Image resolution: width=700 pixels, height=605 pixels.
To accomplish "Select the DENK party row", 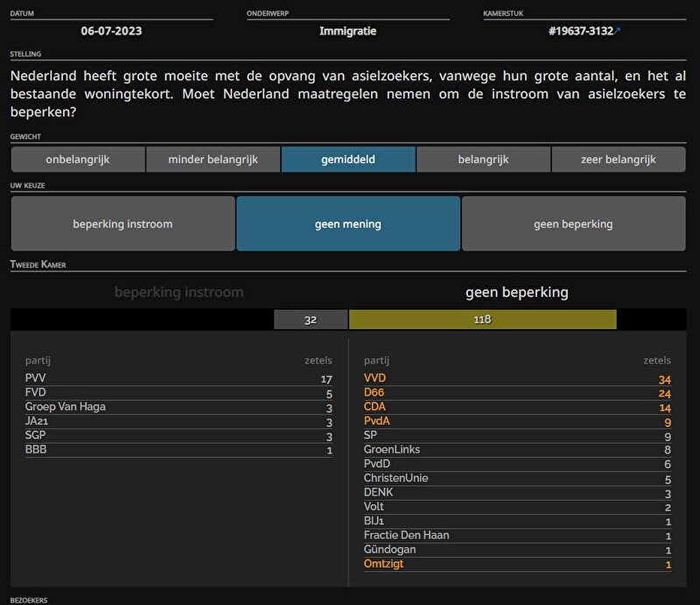I will (x=517, y=493).
